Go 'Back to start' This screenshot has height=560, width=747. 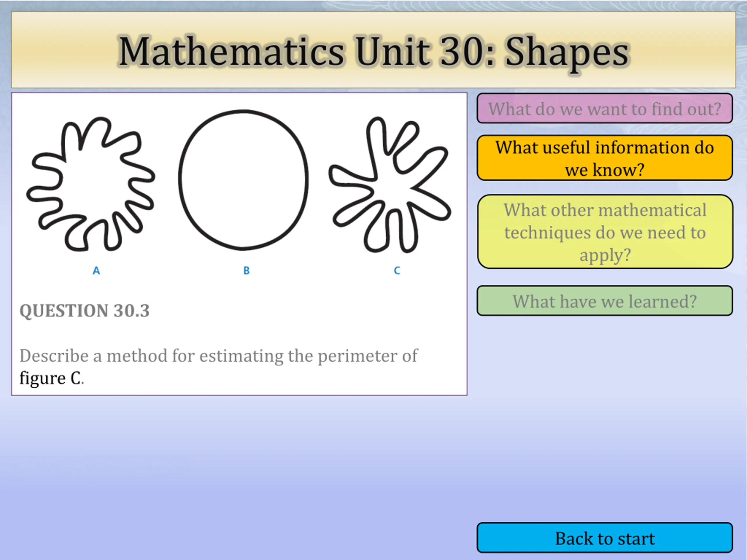coord(605,538)
